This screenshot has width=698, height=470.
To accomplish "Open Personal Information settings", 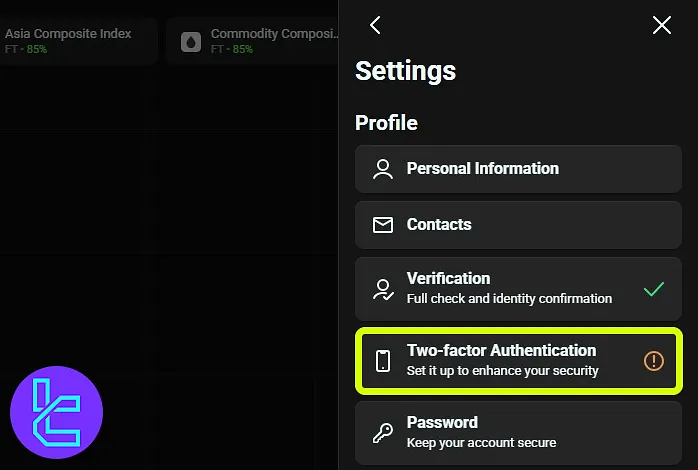I will point(518,169).
